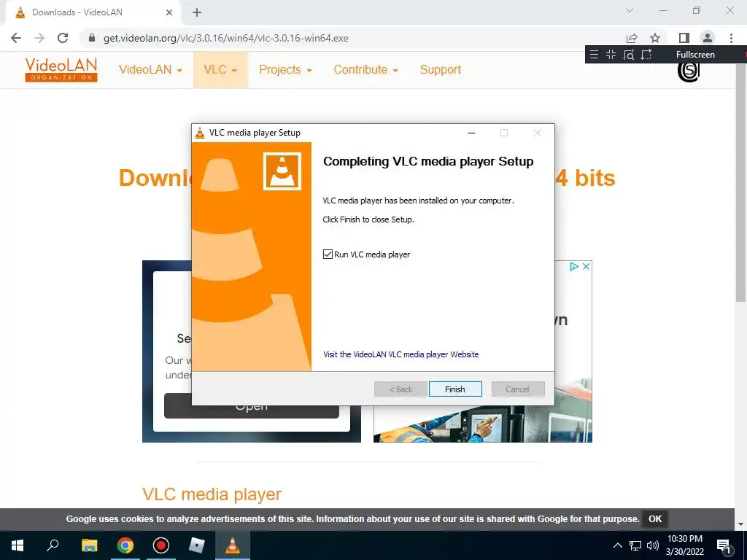Go back in the browser

tap(16, 38)
